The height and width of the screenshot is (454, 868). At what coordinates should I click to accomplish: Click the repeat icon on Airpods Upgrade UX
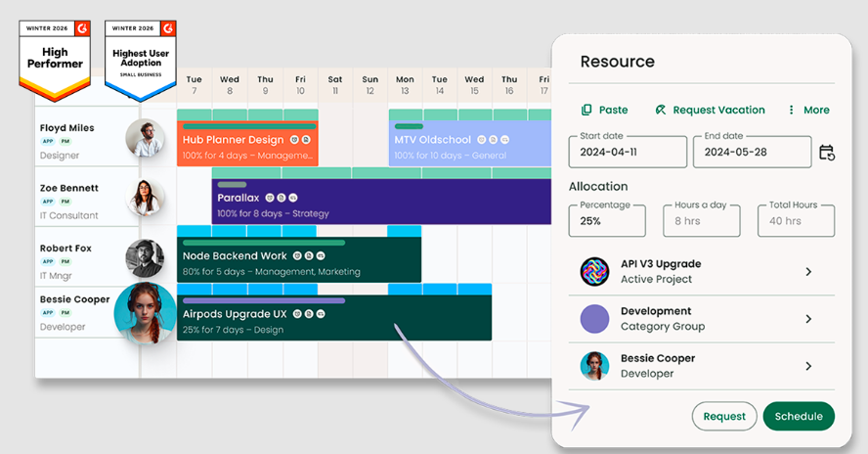pos(321,314)
